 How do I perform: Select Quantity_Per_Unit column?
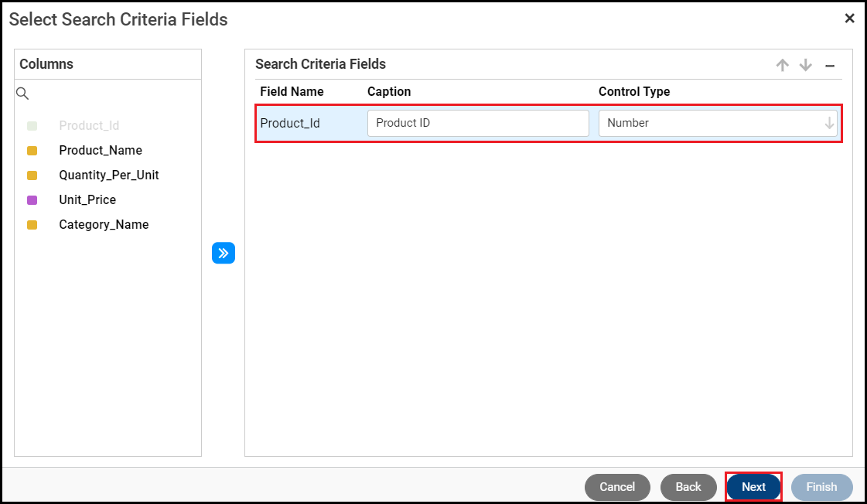[x=109, y=175]
